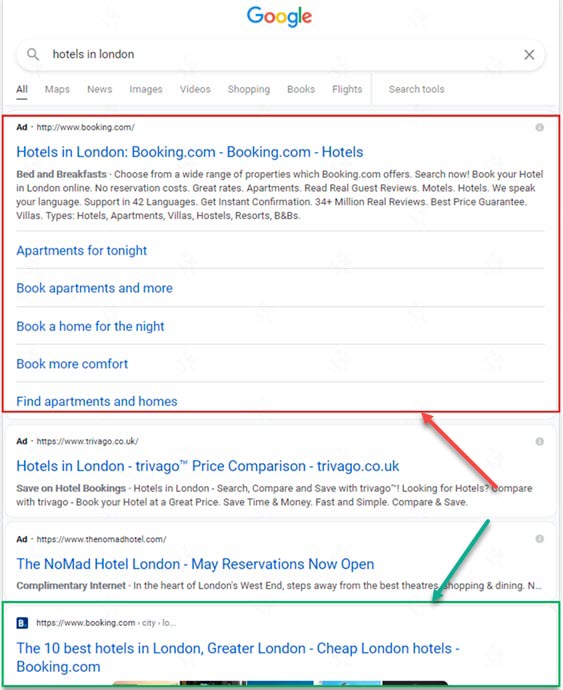The width and height of the screenshot is (563, 690).
Task: Click the Find apartments and homes link
Action: (97, 401)
